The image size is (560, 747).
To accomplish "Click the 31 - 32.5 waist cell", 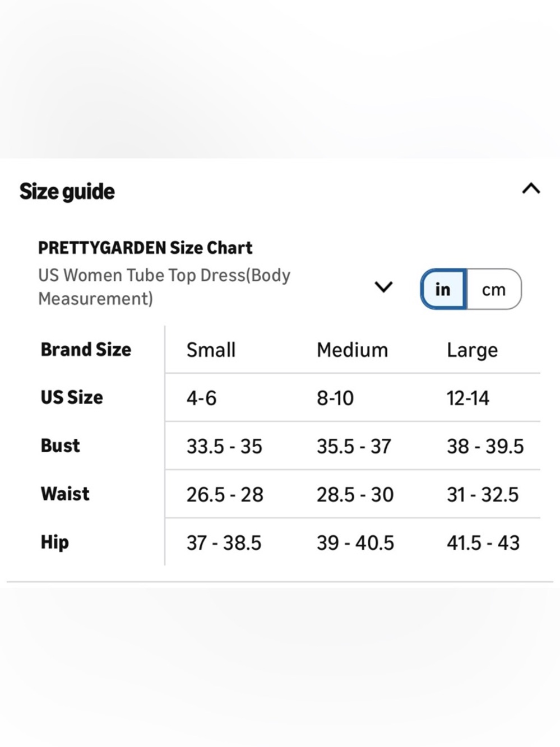I will pyautogui.click(x=483, y=495).
